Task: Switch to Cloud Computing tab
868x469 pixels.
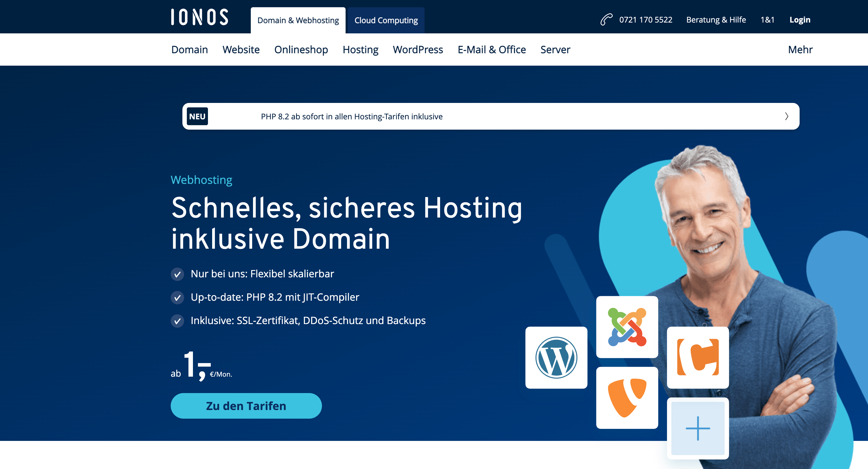Action: point(386,20)
